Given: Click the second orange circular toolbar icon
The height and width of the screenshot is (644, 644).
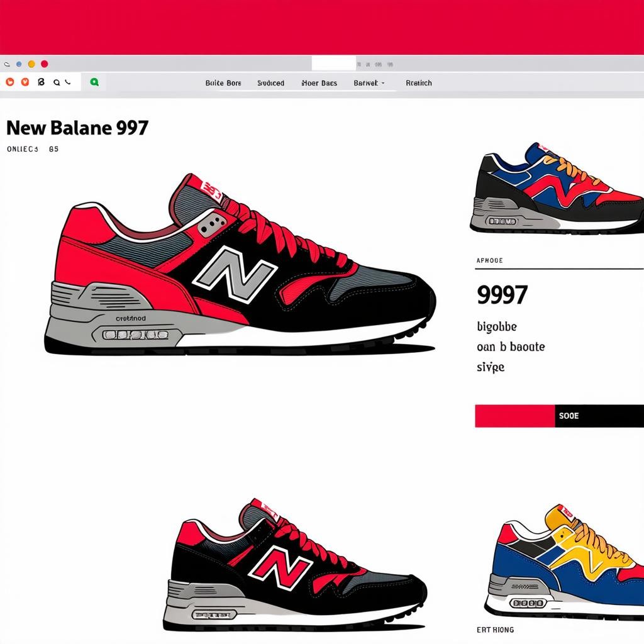Looking at the screenshot, I should pos(25,82).
